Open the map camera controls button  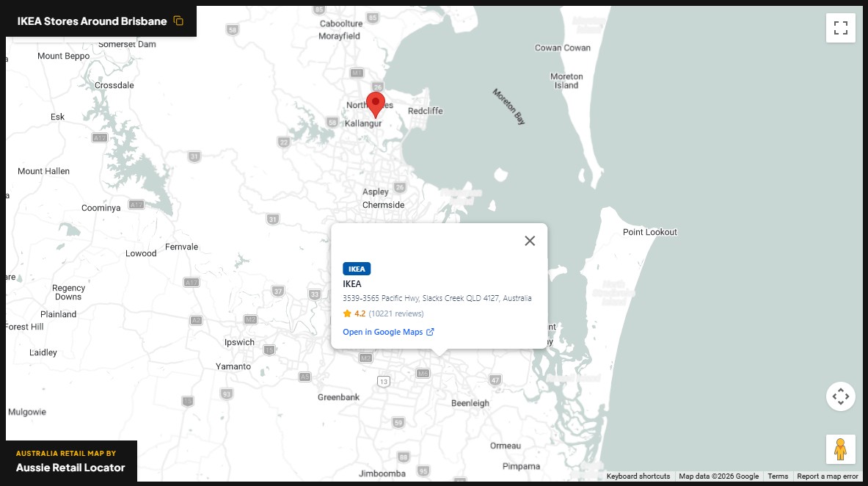tap(840, 396)
